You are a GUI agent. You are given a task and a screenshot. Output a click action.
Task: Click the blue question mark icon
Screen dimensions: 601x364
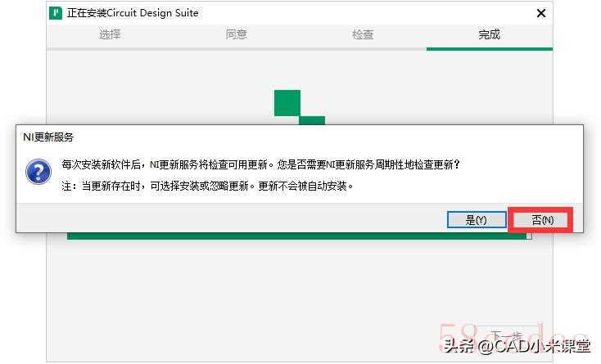[x=38, y=172]
